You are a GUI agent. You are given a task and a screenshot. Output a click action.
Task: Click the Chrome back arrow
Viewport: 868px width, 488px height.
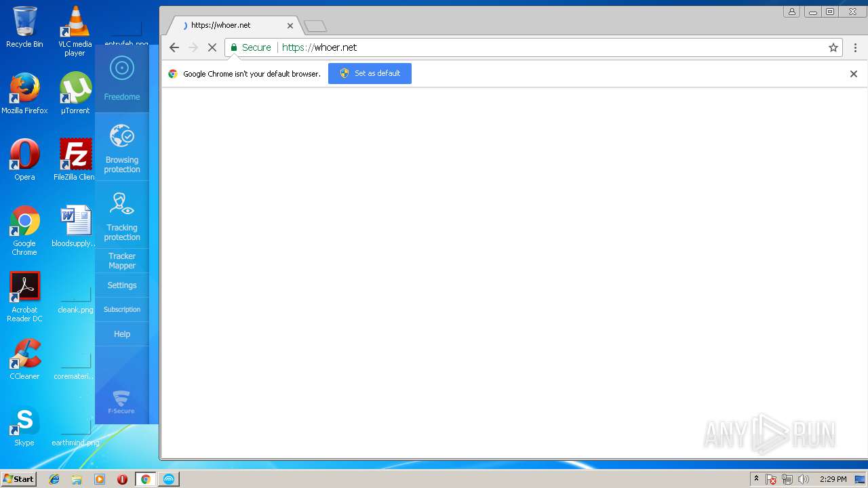[x=174, y=47]
